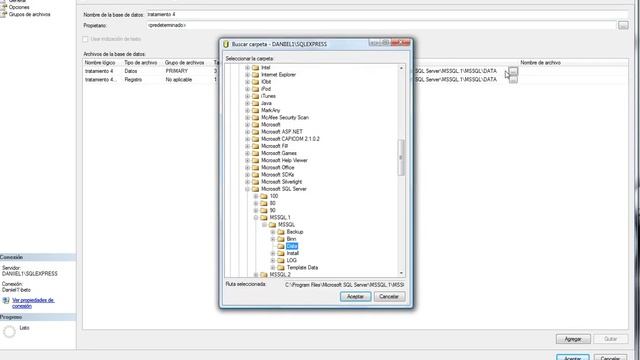The height and width of the screenshot is (360, 640).
Task: Click the folder tree scroll up arrow
Action: point(401,68)
